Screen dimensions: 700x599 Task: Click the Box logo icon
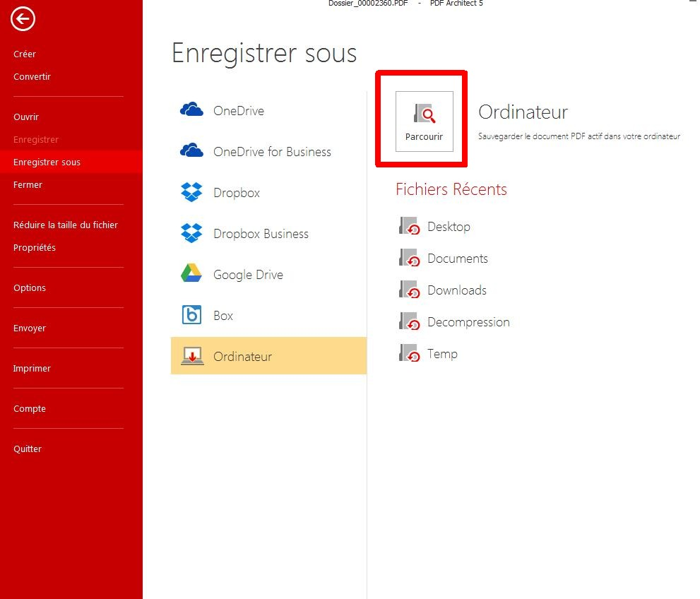point(191,314)
